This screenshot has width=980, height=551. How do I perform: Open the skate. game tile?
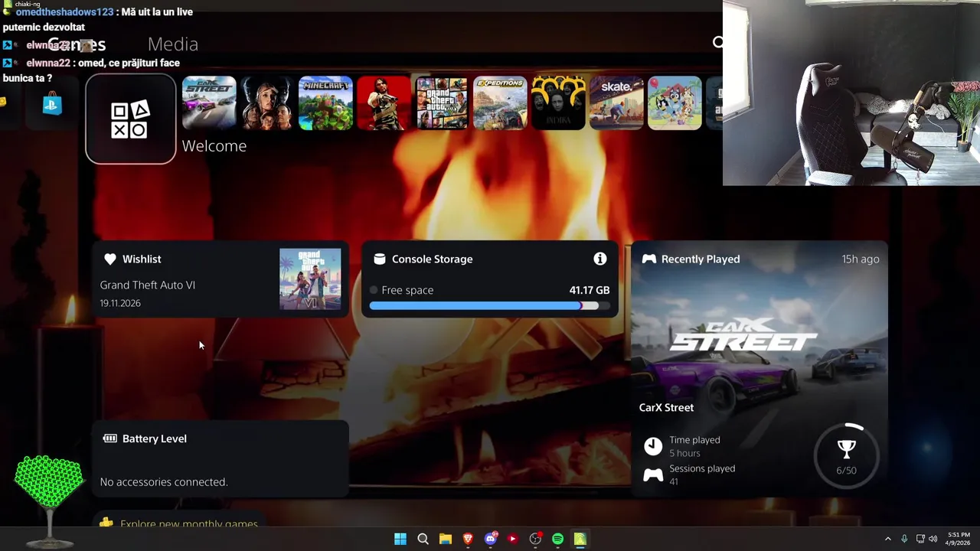pos(616,103)
